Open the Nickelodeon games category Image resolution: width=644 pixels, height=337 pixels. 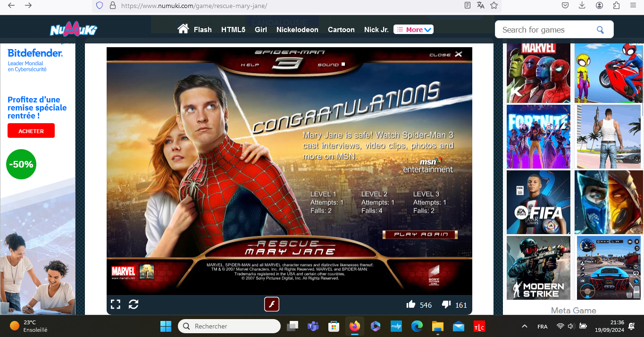click(297, 29)
